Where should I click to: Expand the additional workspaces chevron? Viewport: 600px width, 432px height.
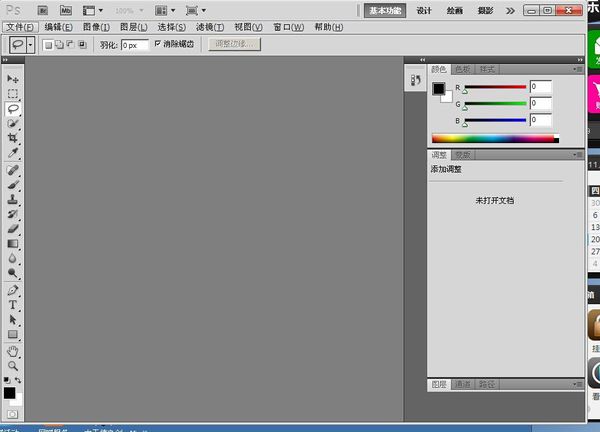coord(511,10)
